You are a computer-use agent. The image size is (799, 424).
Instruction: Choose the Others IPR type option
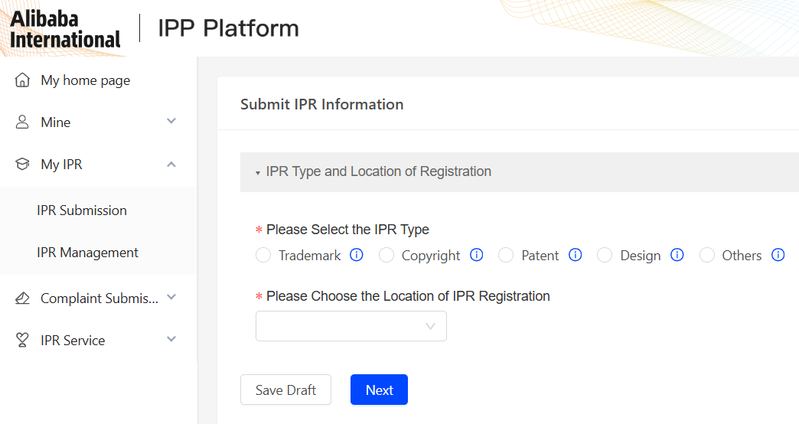tap(707, 255)
